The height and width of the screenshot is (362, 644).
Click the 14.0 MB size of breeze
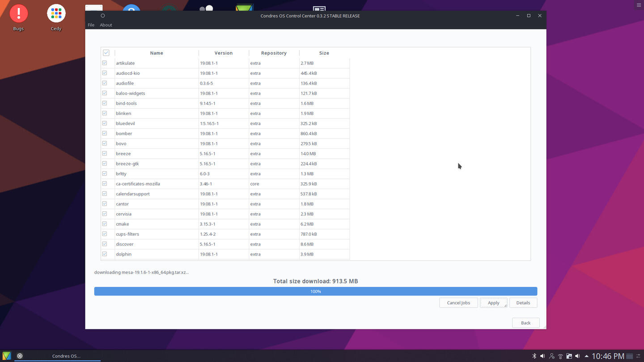point(324,154)
